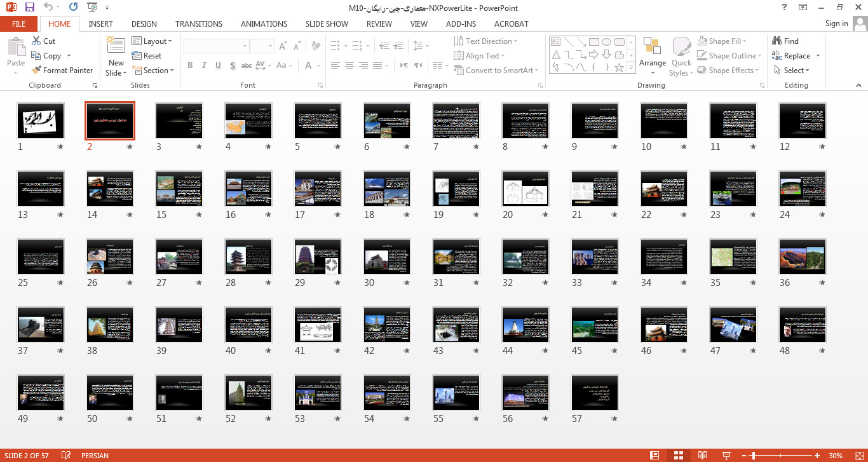This screenshot has width=868, height=462.
Task: Click the Save icon in quick access toolbar
Action: pyautogui.click(x=29, y=8)
